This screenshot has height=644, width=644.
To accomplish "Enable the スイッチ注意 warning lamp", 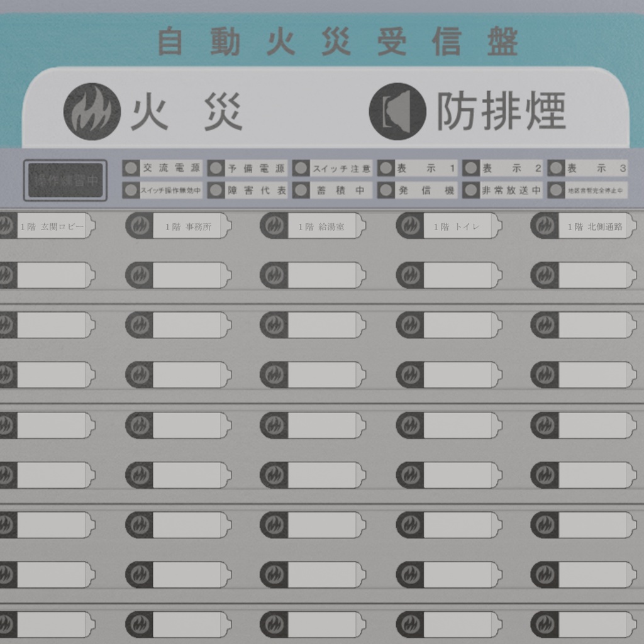I will coord(303,168).
